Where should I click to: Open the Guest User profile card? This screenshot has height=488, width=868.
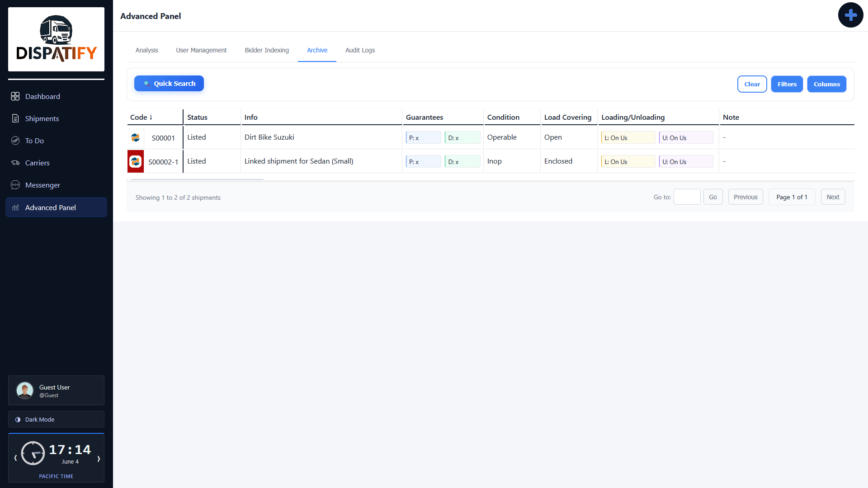pos(56,390)
